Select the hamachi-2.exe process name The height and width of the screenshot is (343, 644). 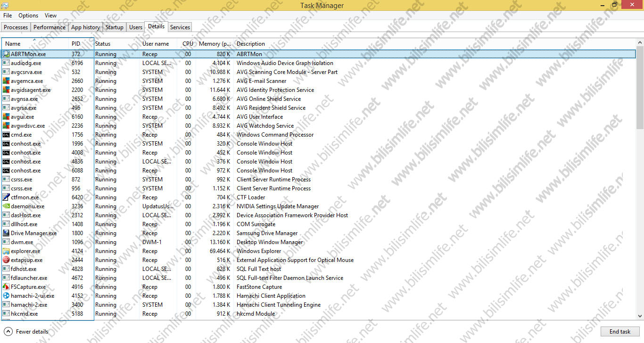coord(29,305)
